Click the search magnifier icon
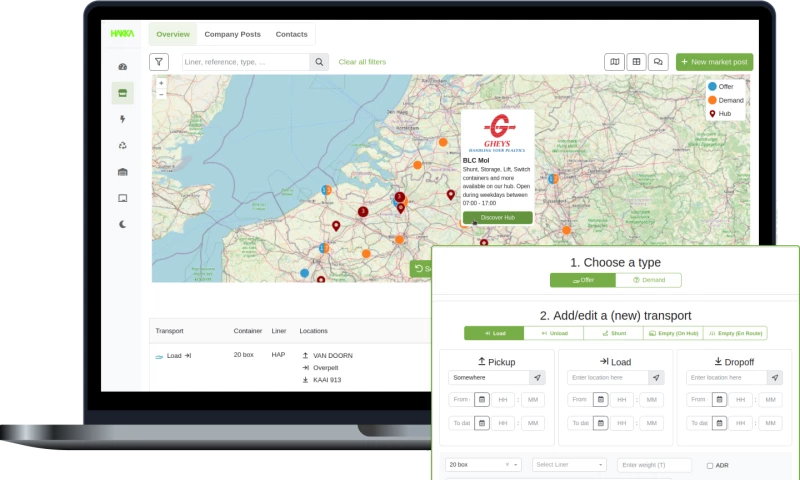The width and height of the screenshot is (800, 480). point(319,62)
